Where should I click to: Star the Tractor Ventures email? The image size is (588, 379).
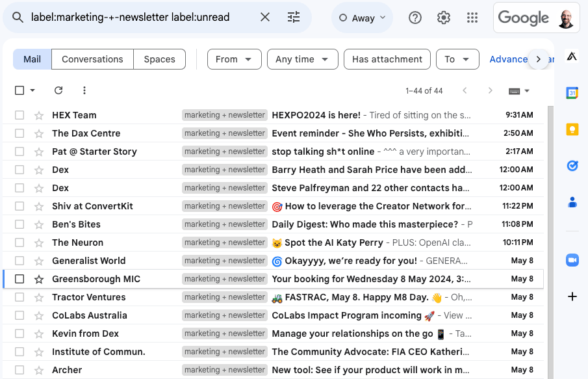point(39,297)
